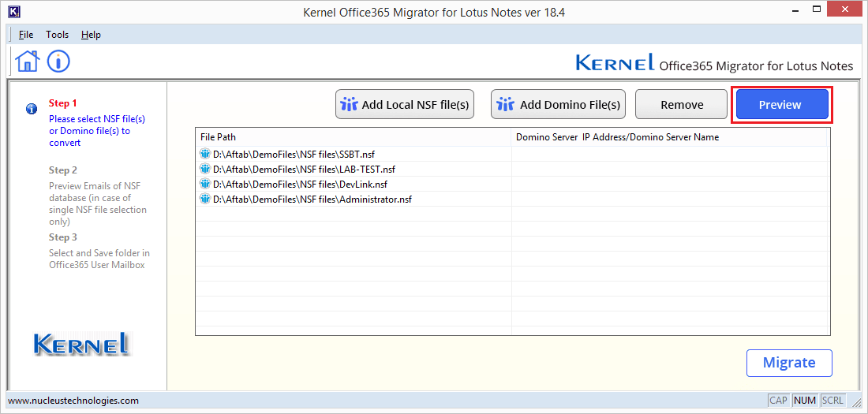Click the Step 3 heading
The height and width of the screenshot is (414, 868).
point(62,237)
